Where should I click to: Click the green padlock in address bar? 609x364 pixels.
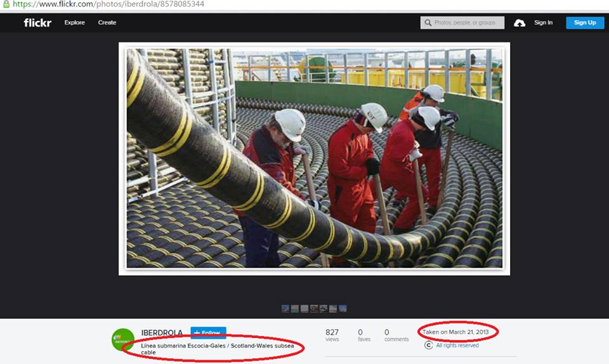pyautogui.click(x=5, y=4)
